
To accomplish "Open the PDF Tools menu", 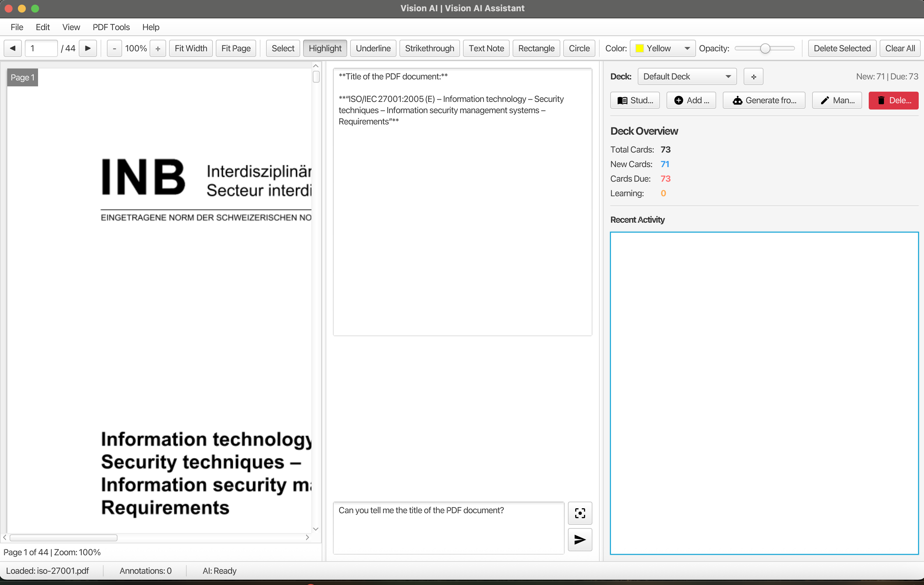I will [x=111, y=27].
